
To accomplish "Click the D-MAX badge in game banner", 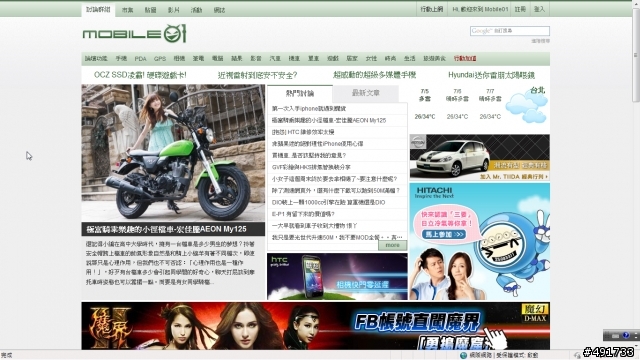I will 535,313.
